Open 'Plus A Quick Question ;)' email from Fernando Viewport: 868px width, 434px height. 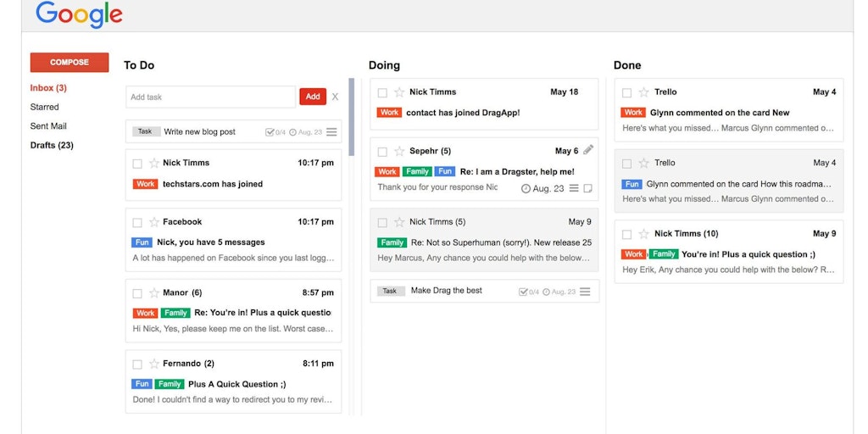click(237, 384)
